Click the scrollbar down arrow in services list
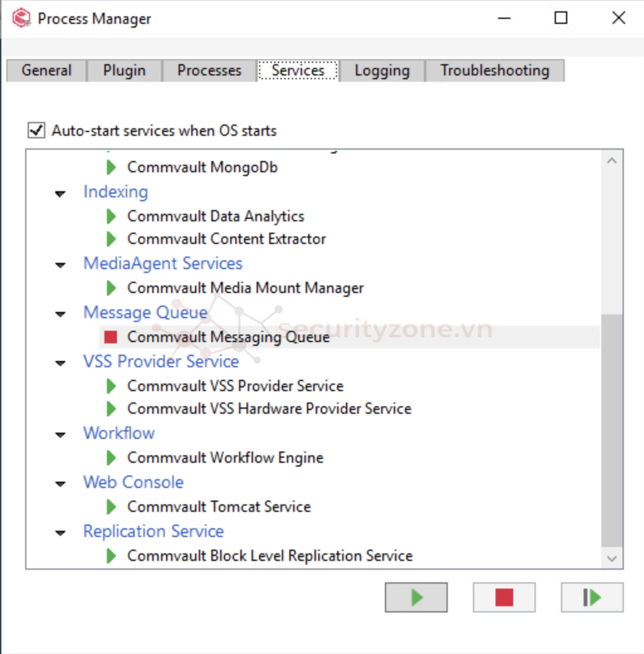The height and width of the screenshot is (654, 644). [612, 558]
